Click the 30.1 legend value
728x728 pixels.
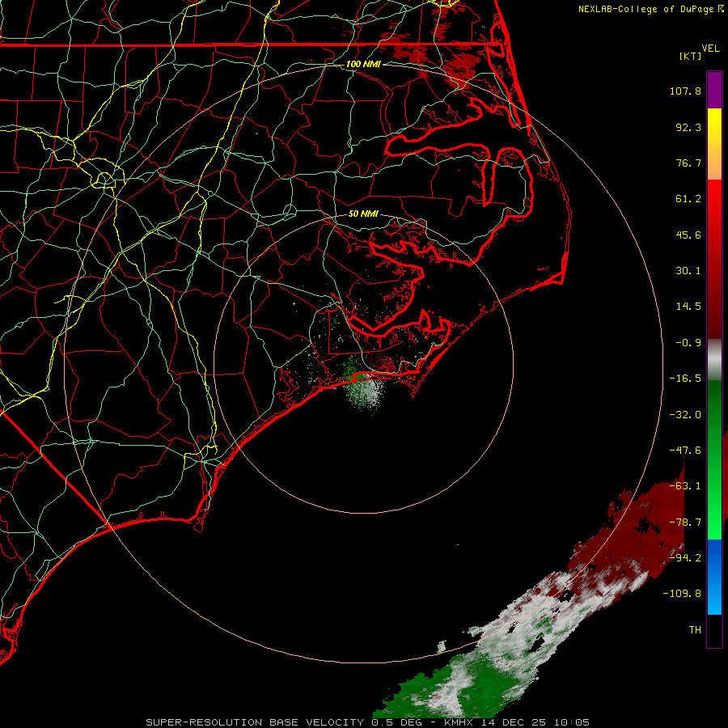[688, 271]
